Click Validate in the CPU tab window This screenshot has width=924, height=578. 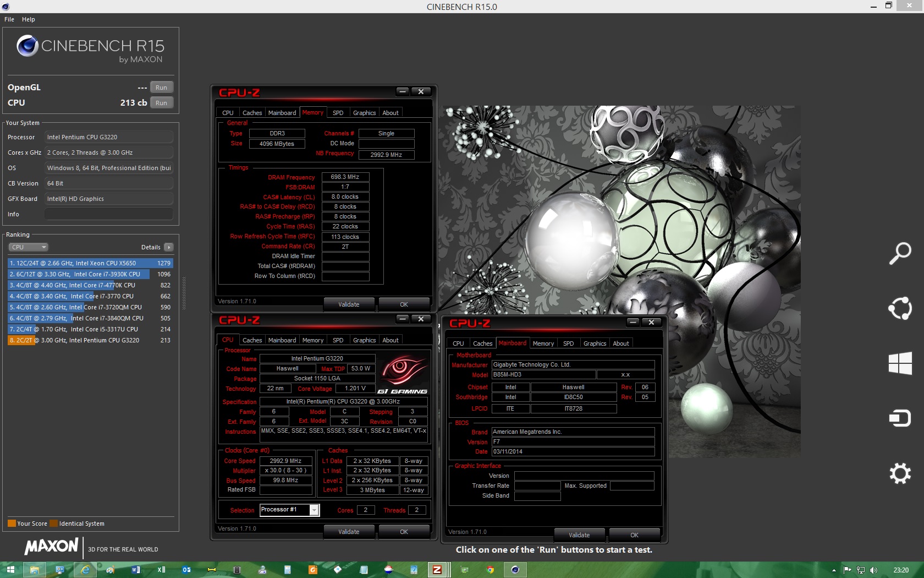[349, 532]
